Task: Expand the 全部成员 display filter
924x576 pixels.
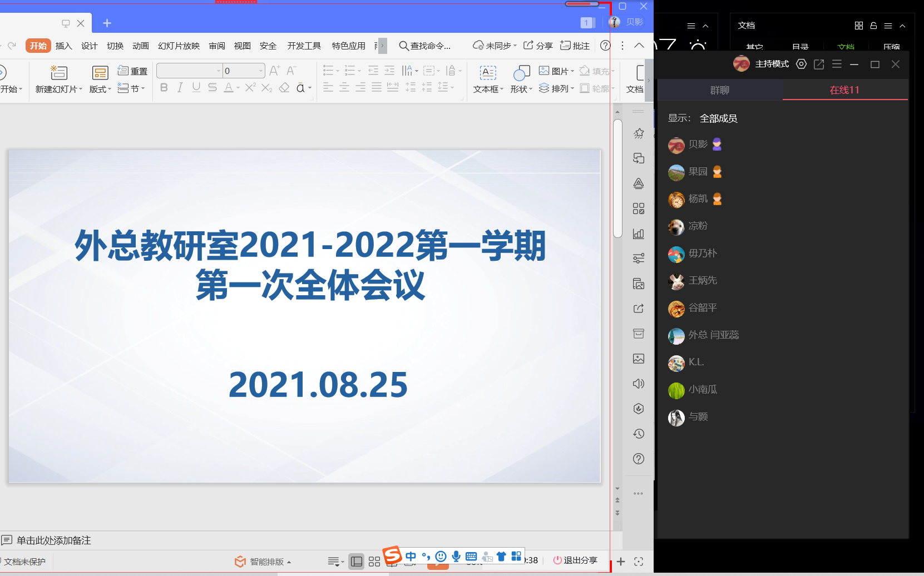Action: (x=718, y=118)
